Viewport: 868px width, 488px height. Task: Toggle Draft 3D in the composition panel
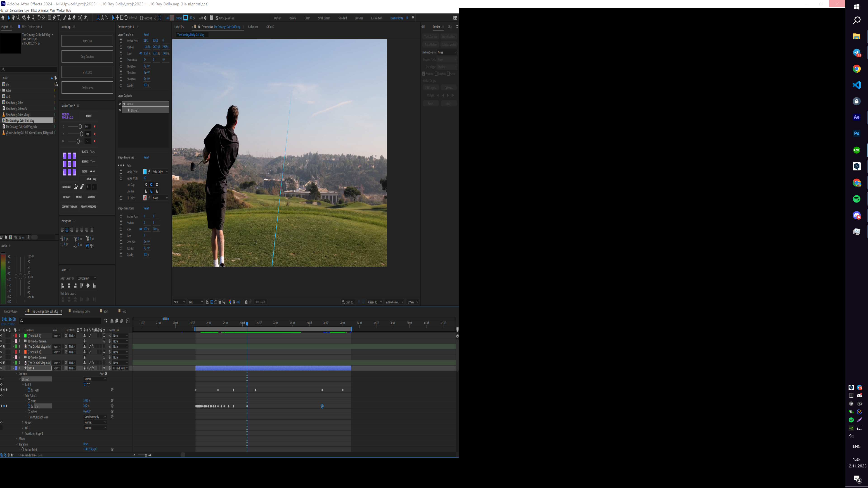pyautogui.click(x=348, y=302)
